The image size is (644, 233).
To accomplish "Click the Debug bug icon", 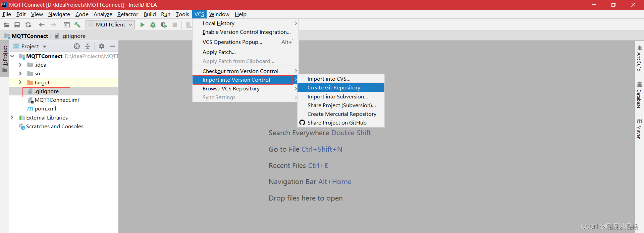I will (153, 25).
